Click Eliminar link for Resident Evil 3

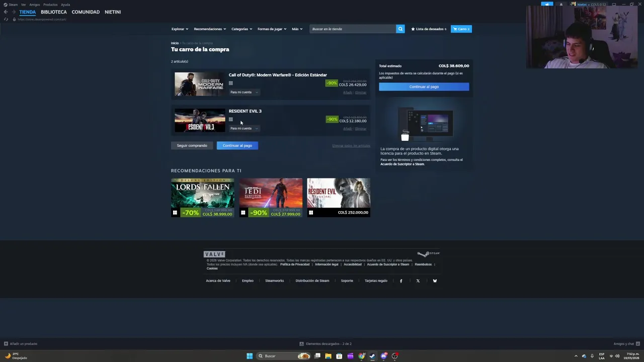[x=361, y=129]
